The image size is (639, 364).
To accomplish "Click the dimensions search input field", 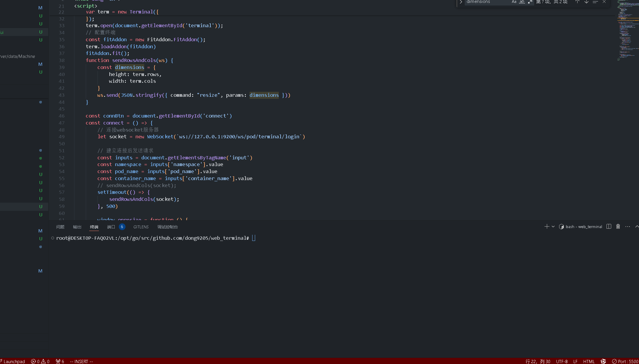I will [487, 2].
